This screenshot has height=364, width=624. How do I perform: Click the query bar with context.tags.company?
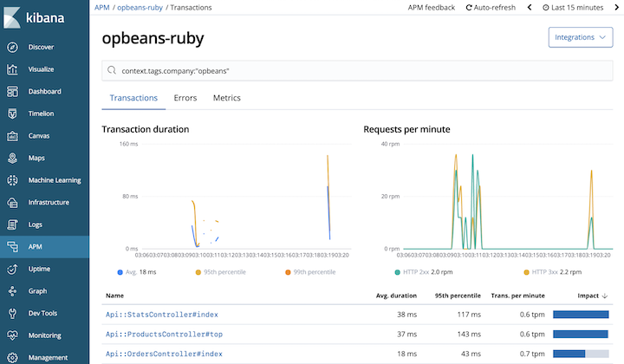(357, 71)
